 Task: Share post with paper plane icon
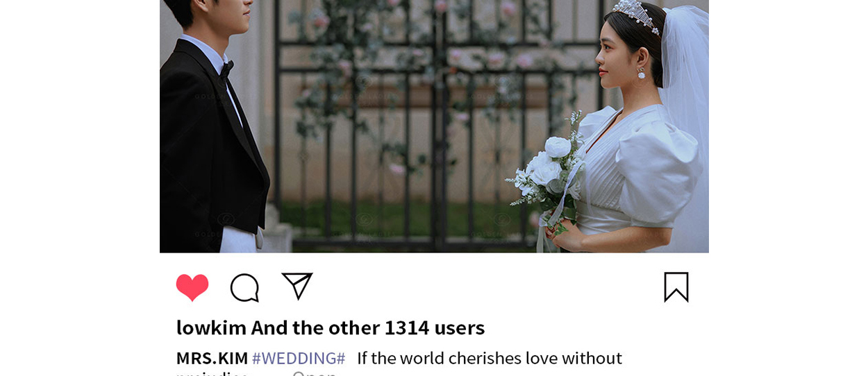click(297, 287)
